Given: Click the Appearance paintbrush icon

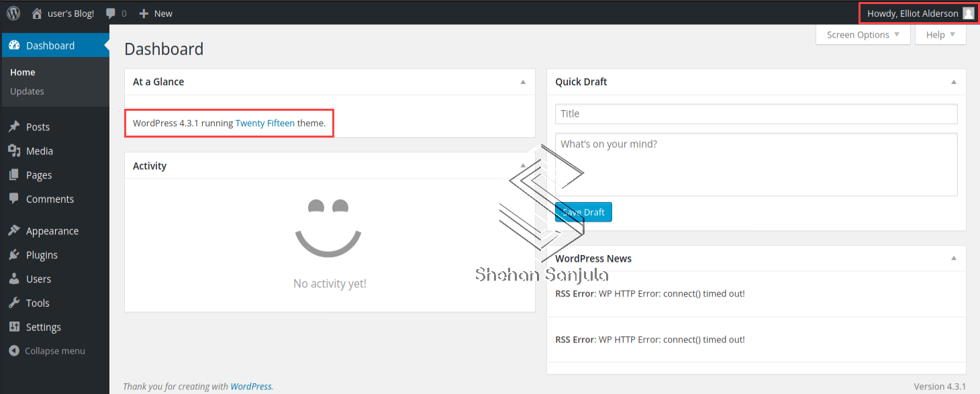Looking at the screenshot, I should coord(14,231).
